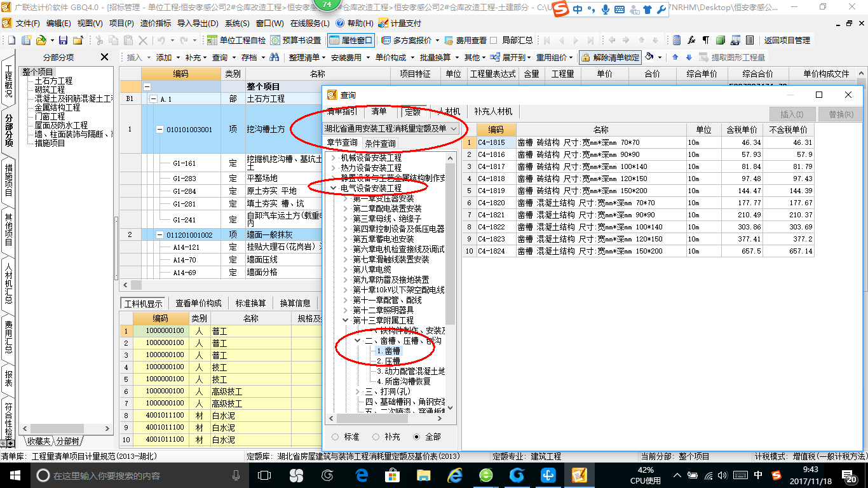Switch to the 条件查询 tab

[380, 143]
